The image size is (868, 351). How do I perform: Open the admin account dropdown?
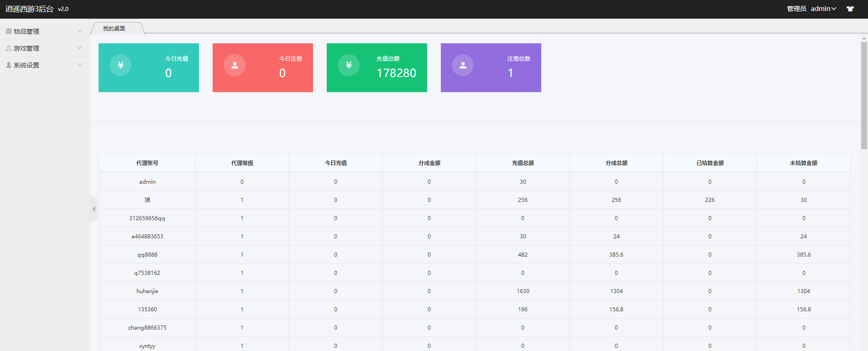click(x=823, y=9)
